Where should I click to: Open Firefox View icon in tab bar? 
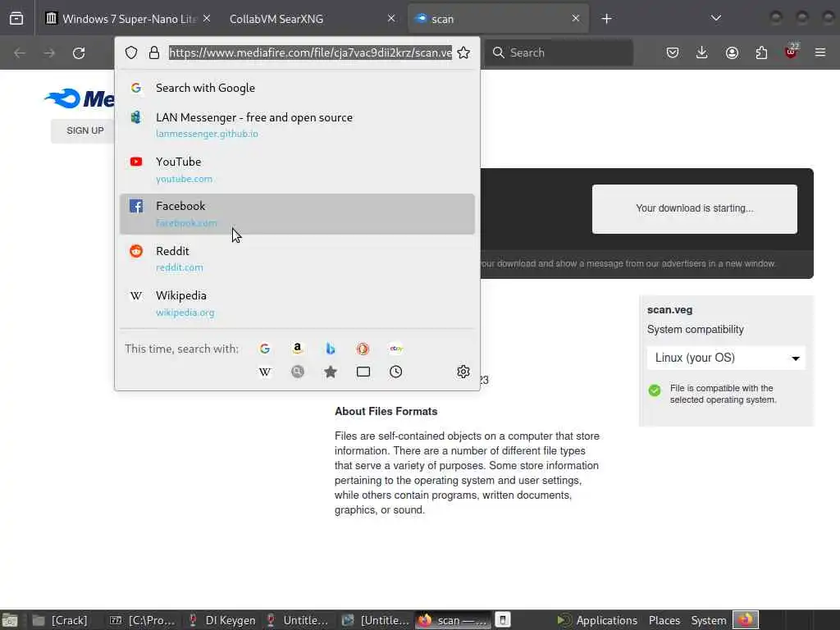coord(16,19)
